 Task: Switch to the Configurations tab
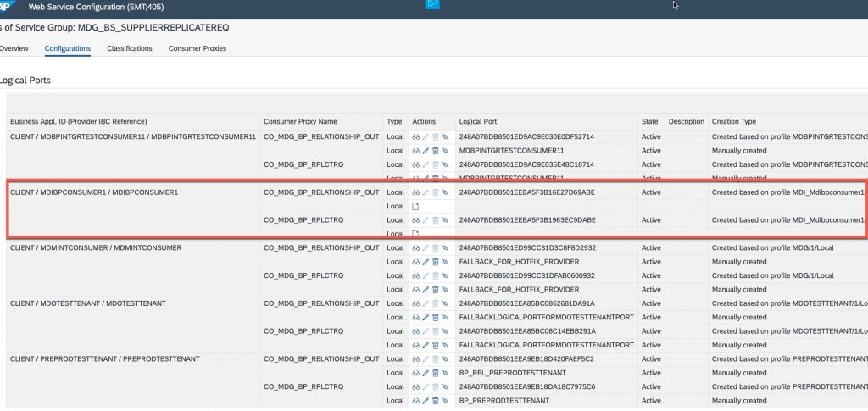click(68, 48)
